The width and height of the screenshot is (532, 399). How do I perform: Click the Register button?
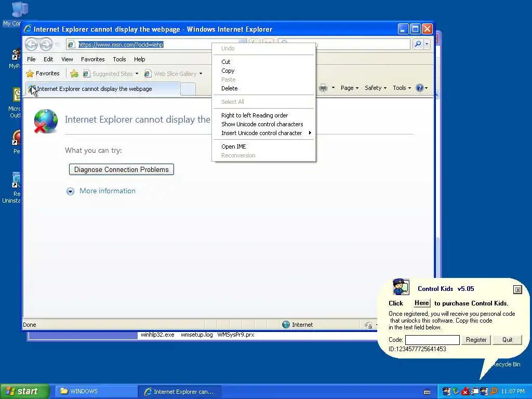(x=476, y=340)
